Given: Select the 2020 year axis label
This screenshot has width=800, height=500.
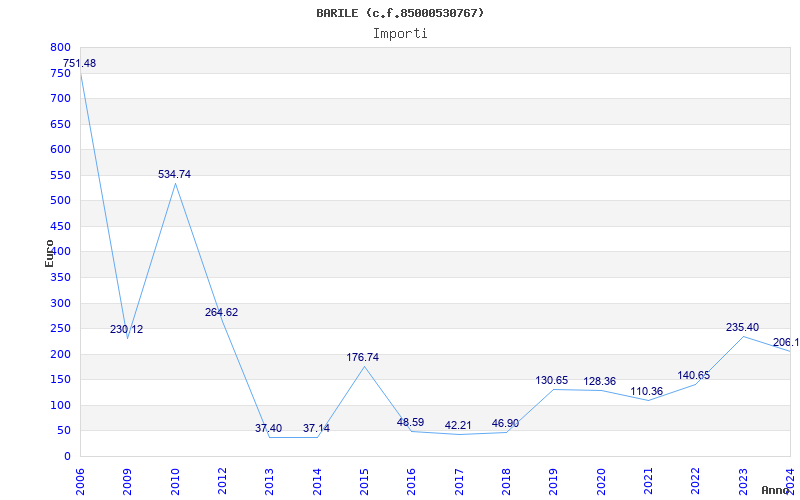Looking at the screenshot, I should [601, 482].
